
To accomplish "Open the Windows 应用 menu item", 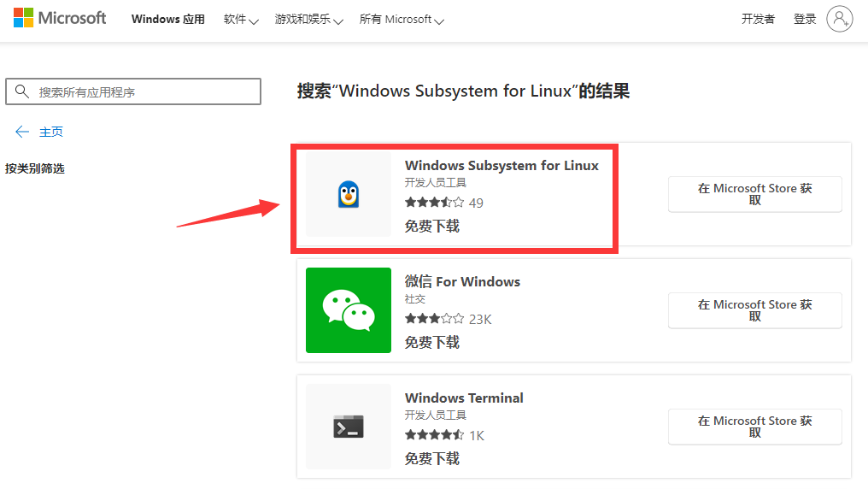I will tap(167, 20).
